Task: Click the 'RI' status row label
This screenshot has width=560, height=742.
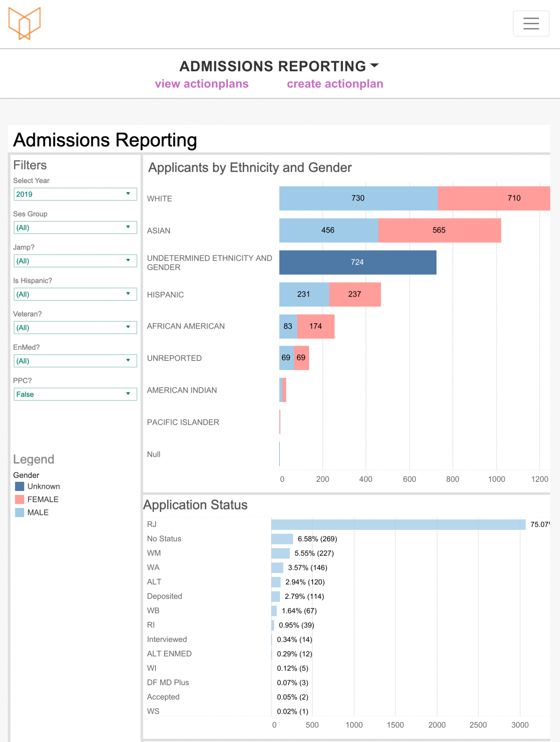Action: [151, 625]
